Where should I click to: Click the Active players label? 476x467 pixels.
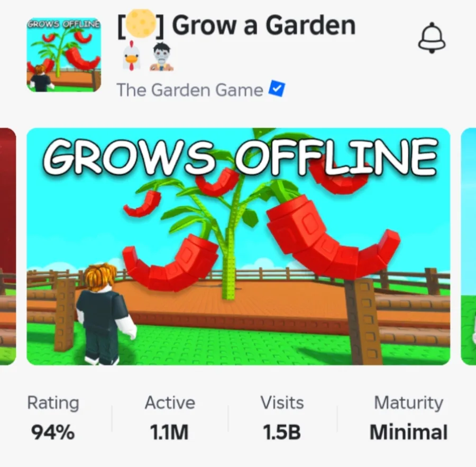(170, 402)
